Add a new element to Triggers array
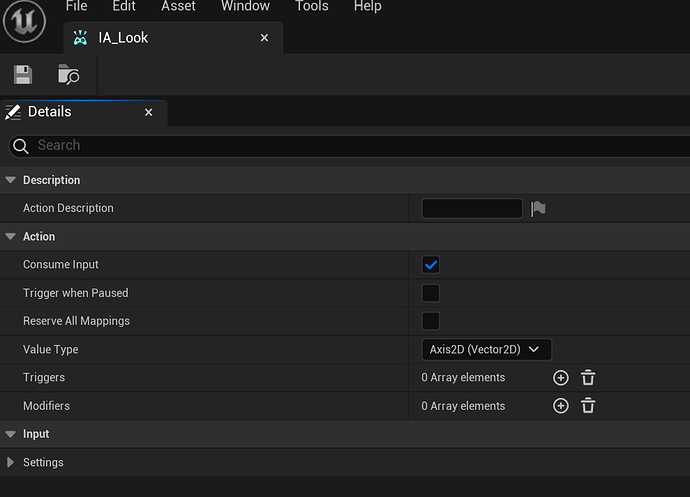The image size is (690, 497). pos(560,378)
